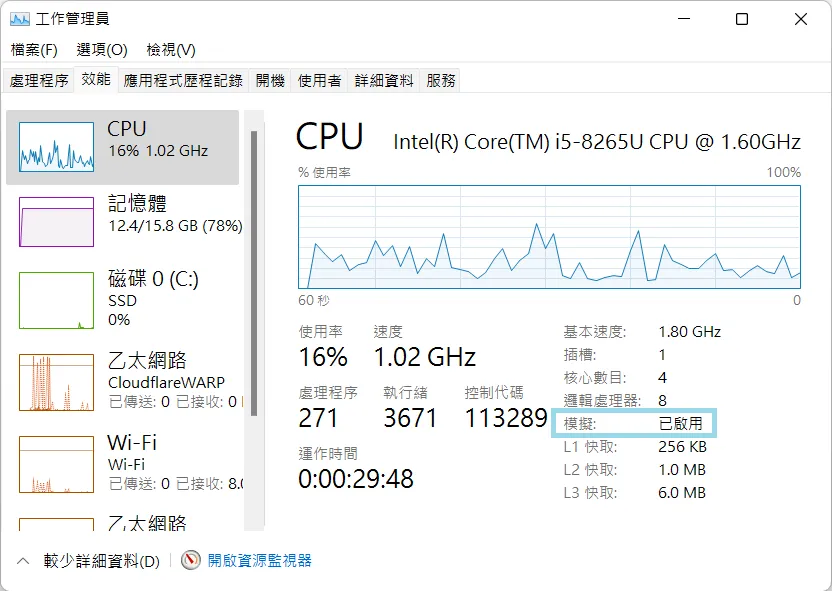
Task: Switch to the 處理程序 tab
Action: point(39,81)
